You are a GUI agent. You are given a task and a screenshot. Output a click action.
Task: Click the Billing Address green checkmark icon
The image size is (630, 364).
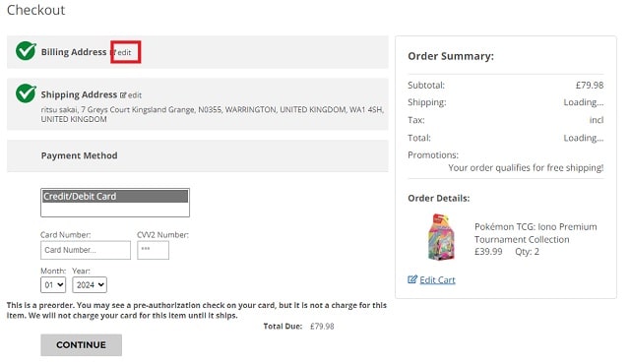coord(26,51)
